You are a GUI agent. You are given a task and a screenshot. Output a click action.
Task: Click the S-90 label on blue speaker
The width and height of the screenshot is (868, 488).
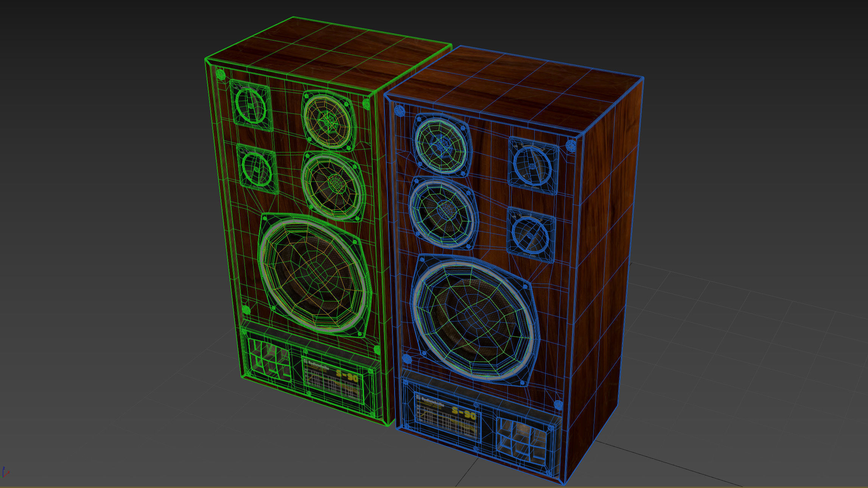464,413
